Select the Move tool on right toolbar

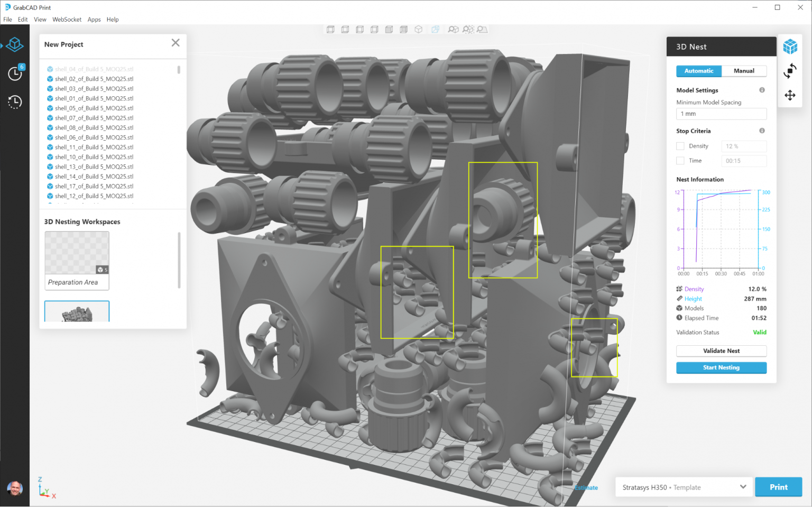pos(790,95)
